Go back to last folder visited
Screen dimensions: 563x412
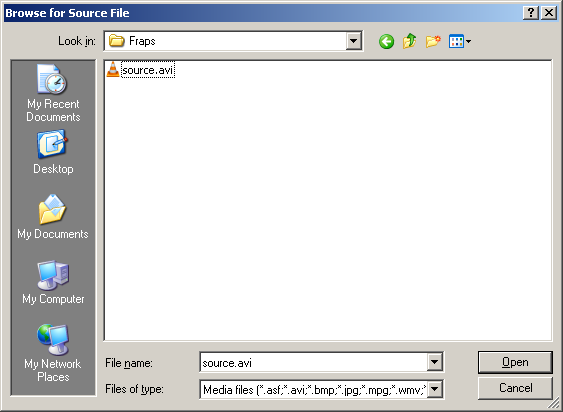[x=386, y=42]
